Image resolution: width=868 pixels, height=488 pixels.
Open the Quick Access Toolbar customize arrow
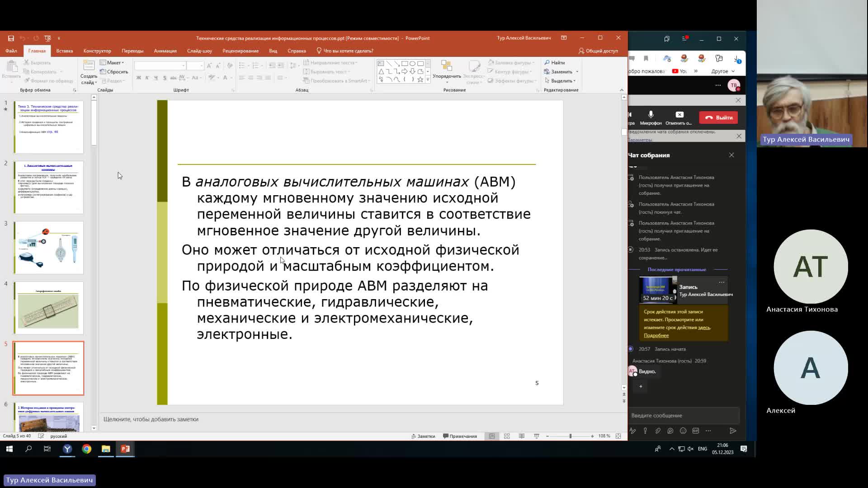click(x=59, y=38)
